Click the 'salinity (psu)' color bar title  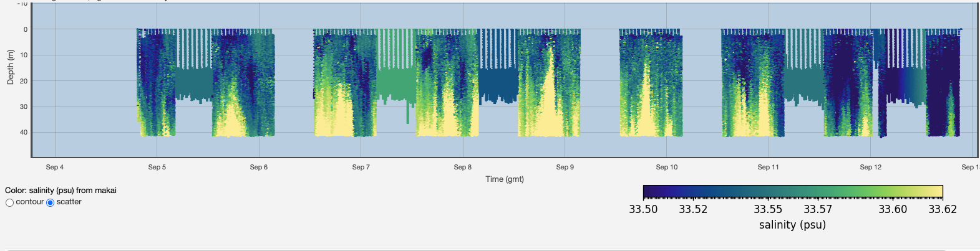pos(792,225)
